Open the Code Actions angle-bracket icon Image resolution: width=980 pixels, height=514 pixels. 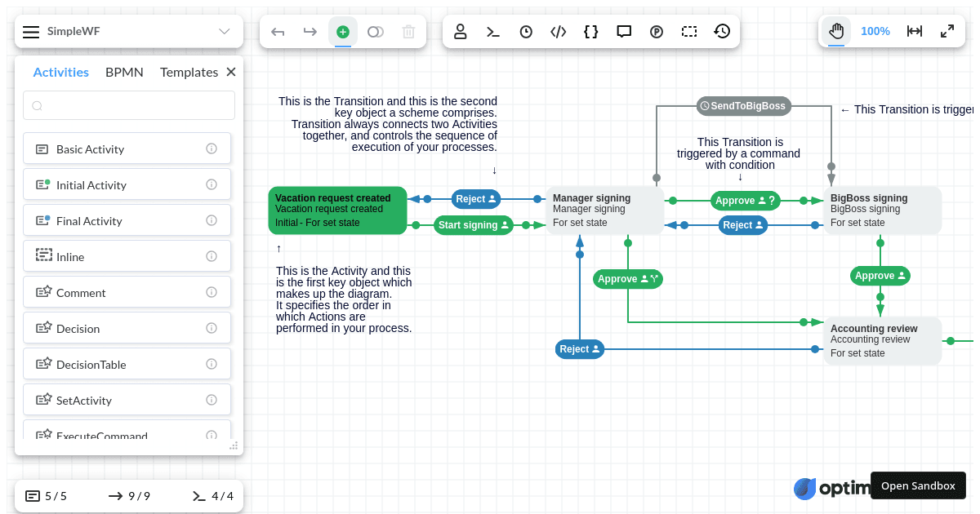tap(559, 32)
